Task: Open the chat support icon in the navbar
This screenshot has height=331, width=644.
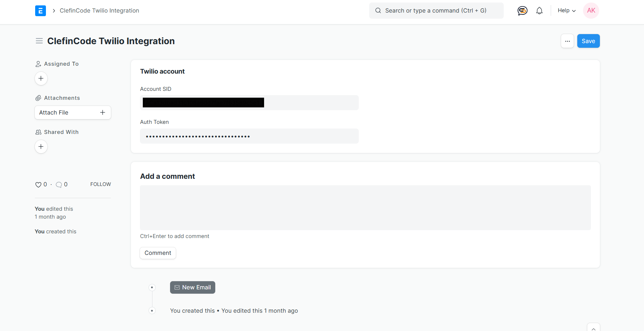Action: click(x=522, y=10)
